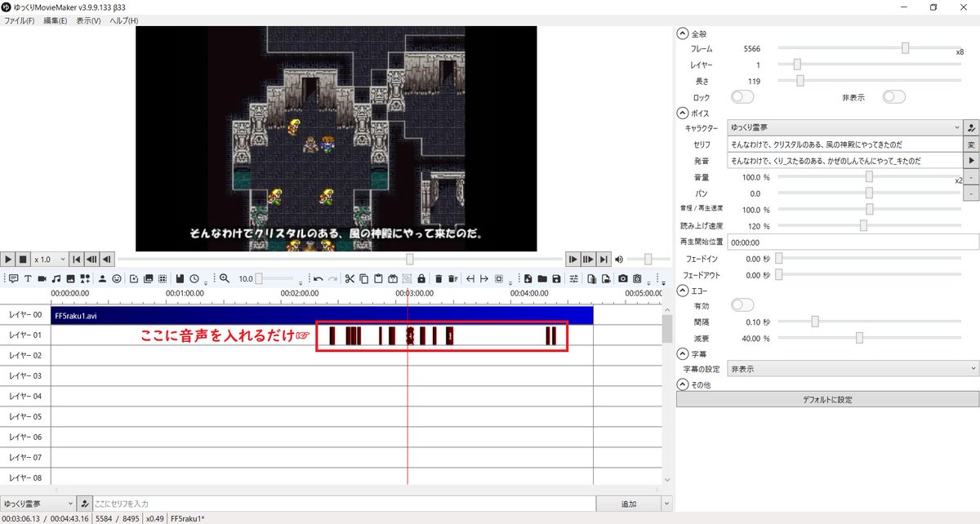The width and height of the screenshot is (980, 524).
Task: Add an image item with the picture icon
Action: pyautogui.click(x=70, y=278)
